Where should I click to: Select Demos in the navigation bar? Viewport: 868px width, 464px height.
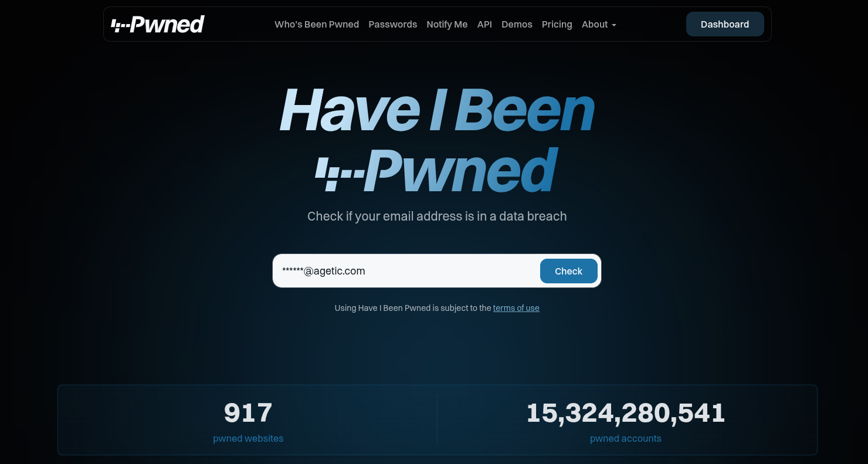tap(517, 24)
